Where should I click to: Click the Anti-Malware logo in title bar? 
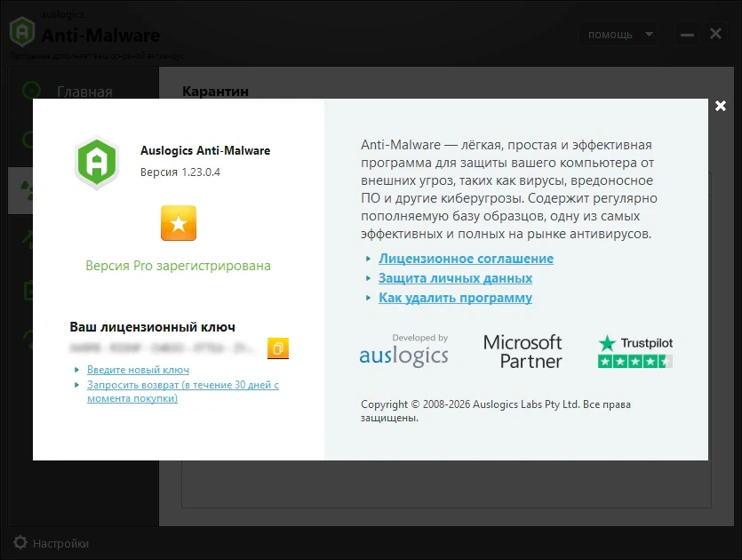(x=22, y=32)
